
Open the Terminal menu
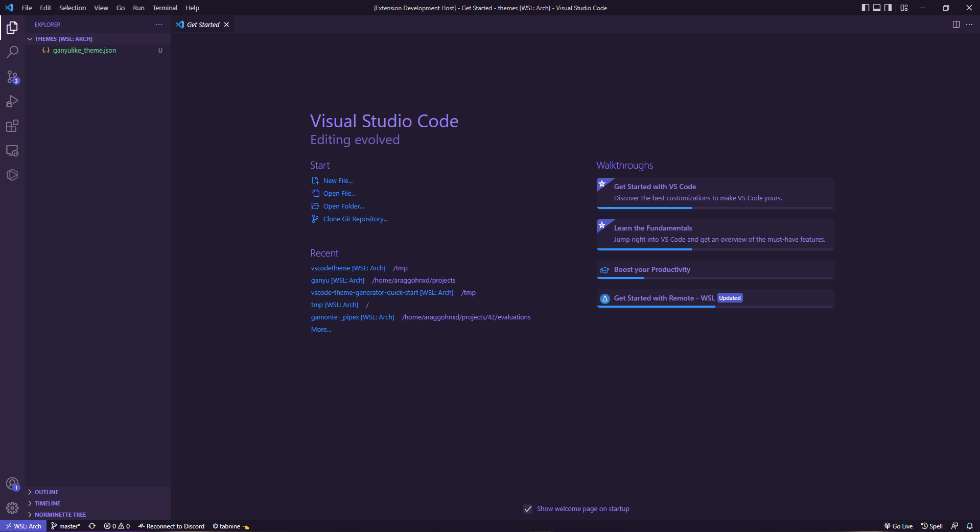[165, 8]
